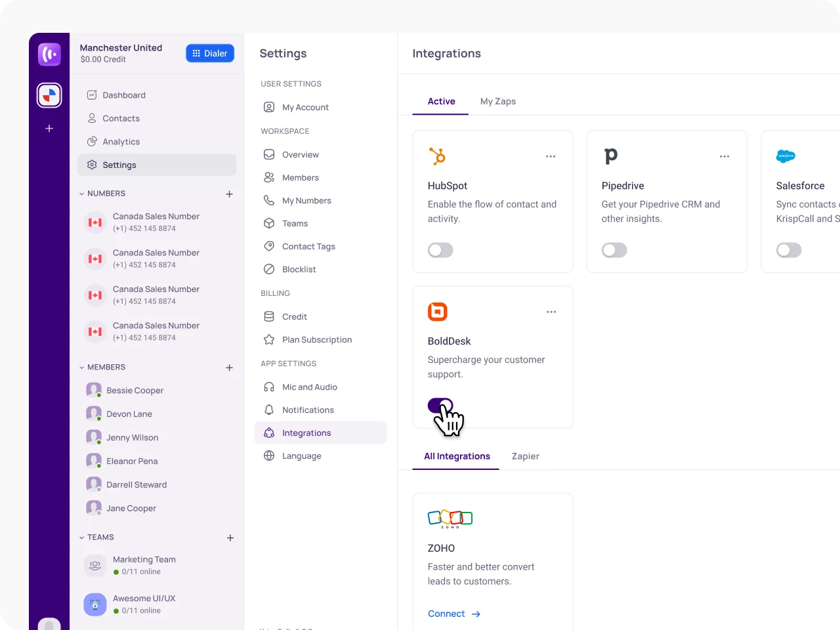840x630 pixels.
Task: Click the Overview icon
Action: tap(269, 155)
